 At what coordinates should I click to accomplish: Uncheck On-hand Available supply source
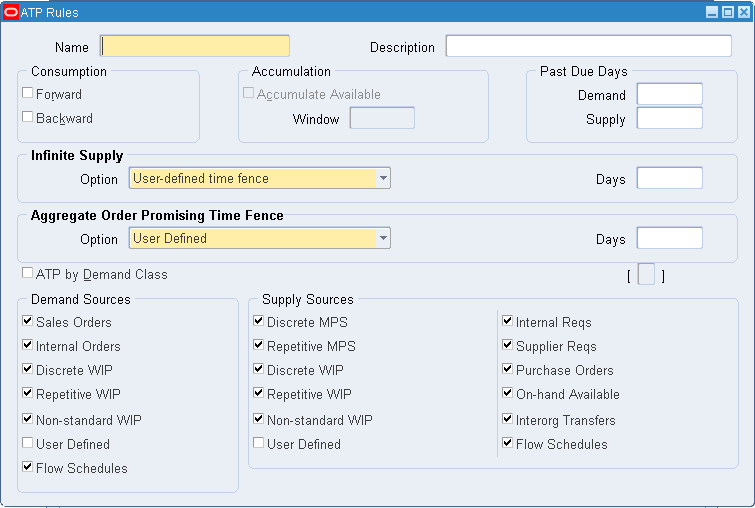pyautogui.click(x=507, y=393)
